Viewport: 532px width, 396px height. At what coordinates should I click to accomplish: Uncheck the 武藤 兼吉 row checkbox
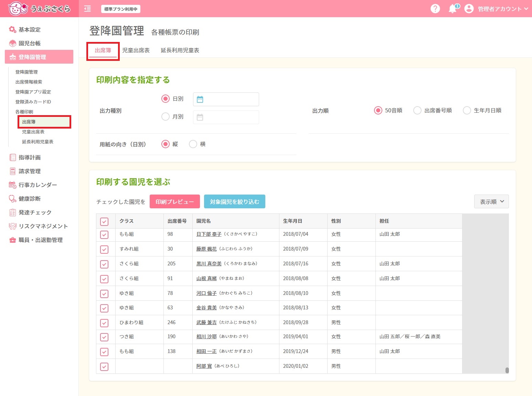click(x=104, y=323)
